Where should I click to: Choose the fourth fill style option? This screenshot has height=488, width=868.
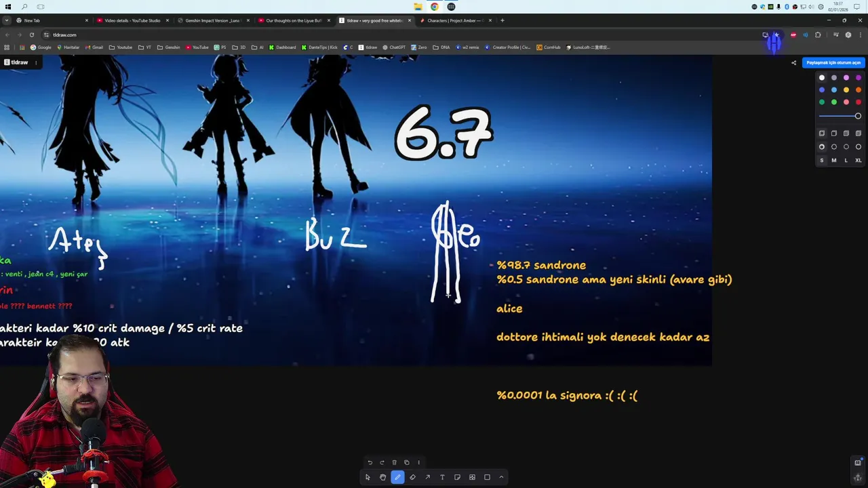[x=859, y=134]
